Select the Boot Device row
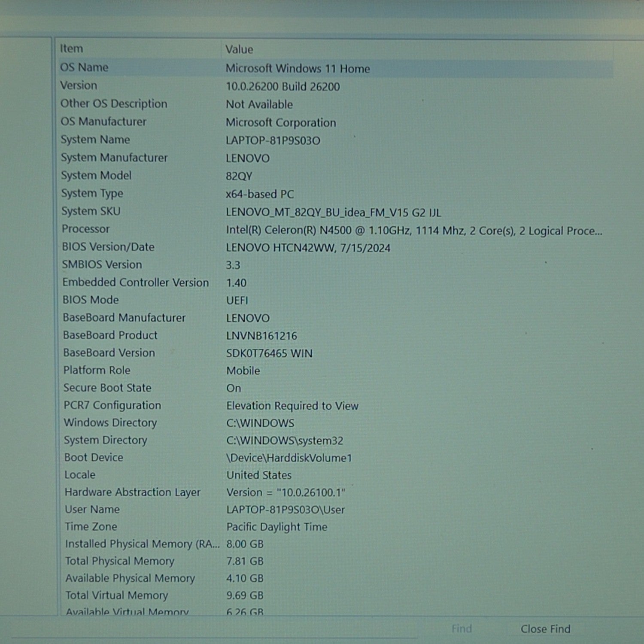 (335, 458)
